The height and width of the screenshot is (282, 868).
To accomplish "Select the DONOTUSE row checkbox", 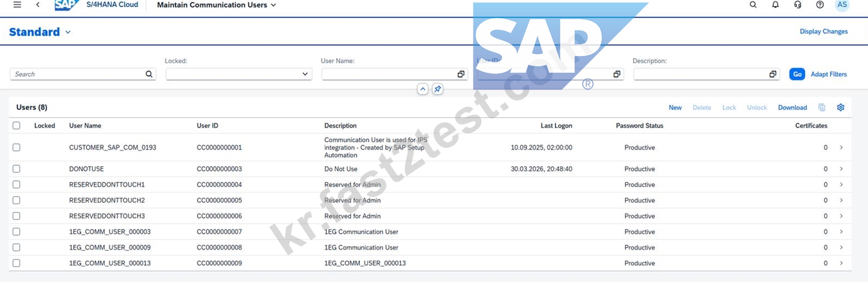I will (16, 169).
